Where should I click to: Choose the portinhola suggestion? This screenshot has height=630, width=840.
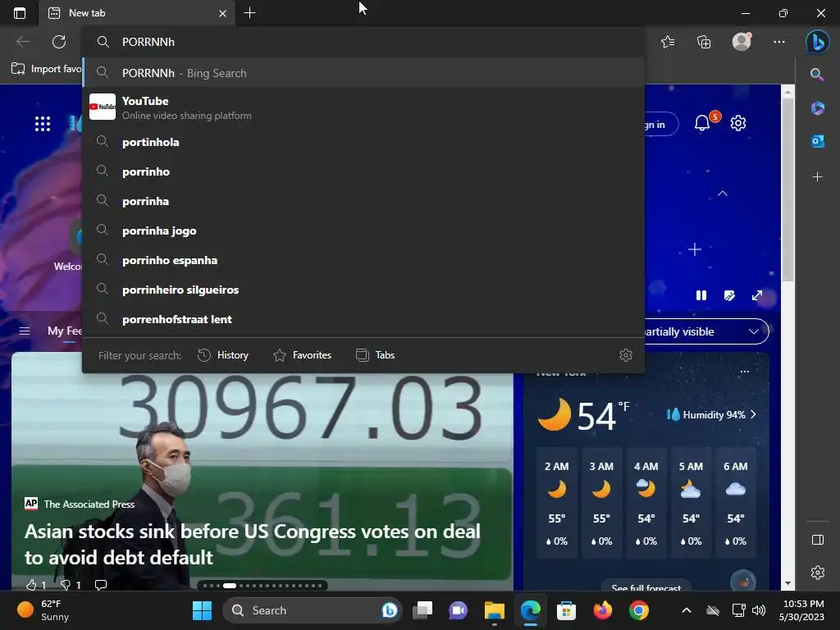364,142
